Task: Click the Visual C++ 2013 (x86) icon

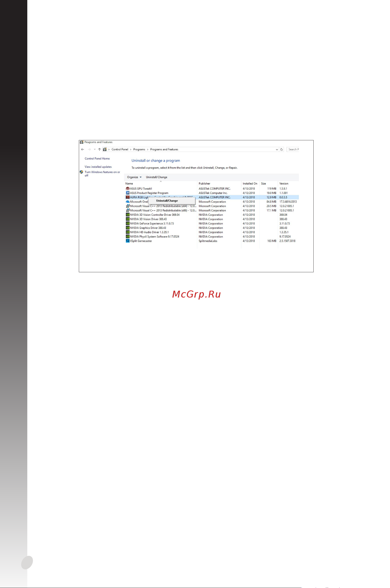Action: coord(128,211)
